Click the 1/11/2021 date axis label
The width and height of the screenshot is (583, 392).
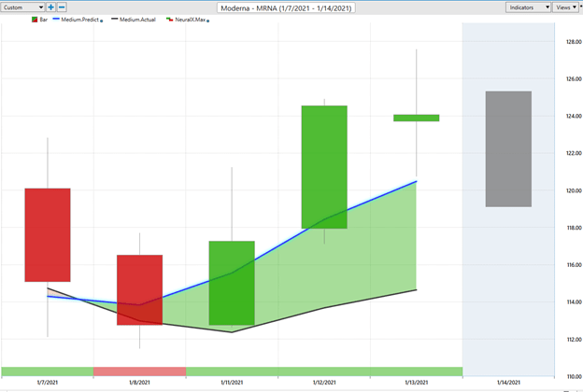pyautogui.click(x=232, y=383)
